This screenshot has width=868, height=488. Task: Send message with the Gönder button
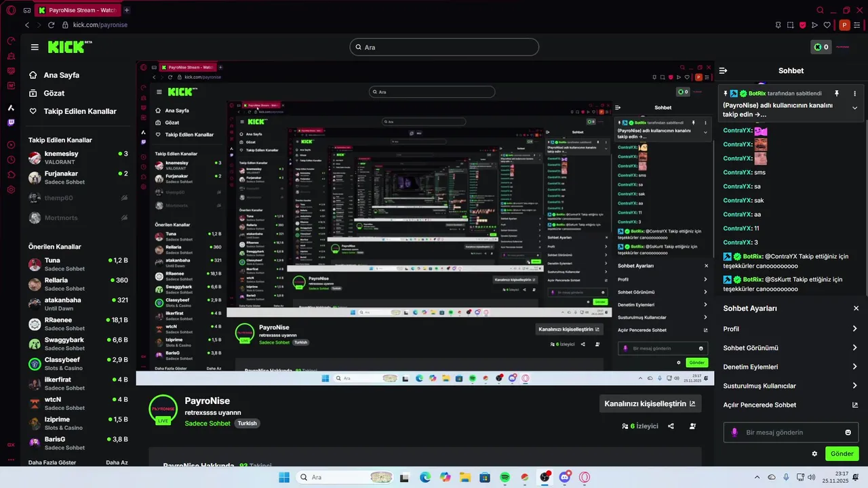click(842, 453)
